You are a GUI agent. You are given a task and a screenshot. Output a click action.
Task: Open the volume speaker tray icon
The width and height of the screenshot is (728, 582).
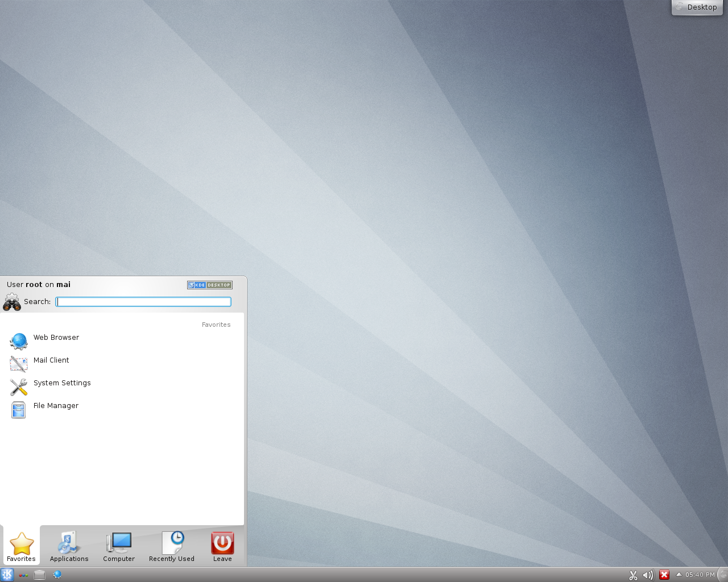pyautogui.click(x=648, y=575)
